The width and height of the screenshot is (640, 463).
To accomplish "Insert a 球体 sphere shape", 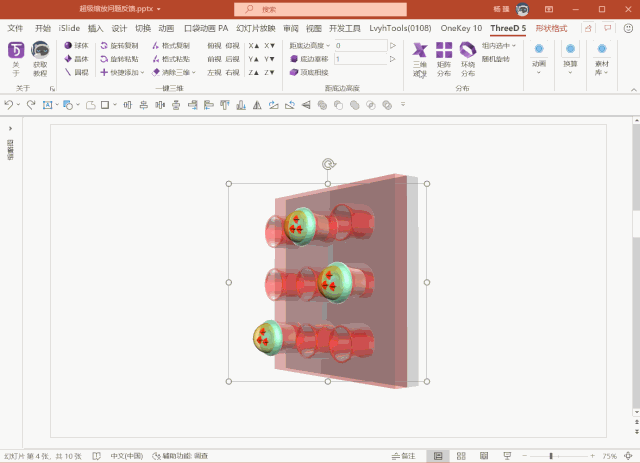I will pos(76,45).
